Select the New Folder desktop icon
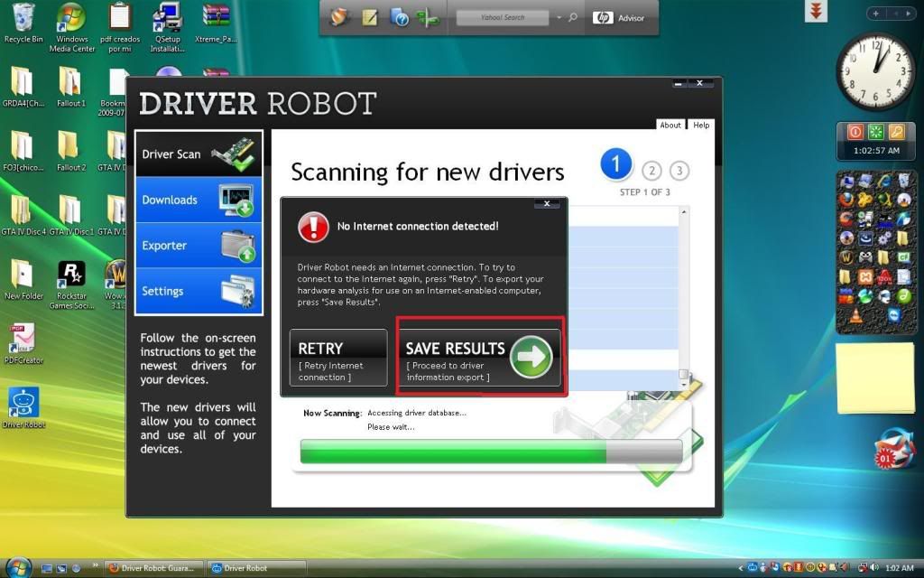924x578 pixels. pos(23,280)
